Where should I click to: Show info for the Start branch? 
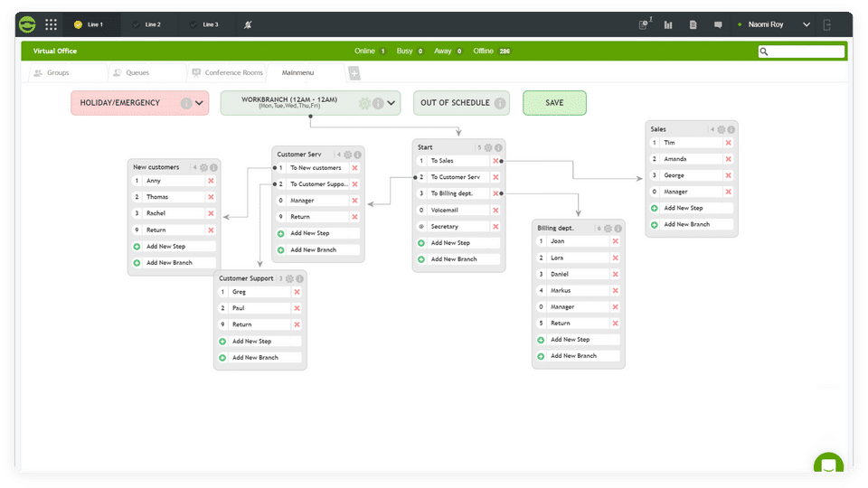click(x=498, y=147)
